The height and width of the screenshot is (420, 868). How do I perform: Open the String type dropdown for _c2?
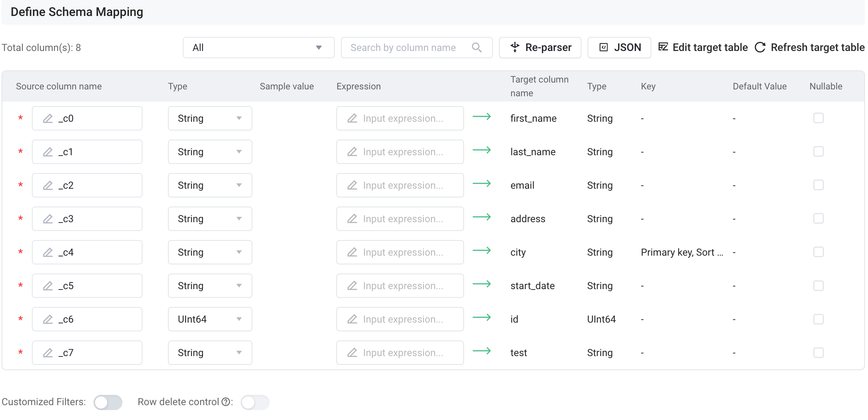[x=210, y=185]
